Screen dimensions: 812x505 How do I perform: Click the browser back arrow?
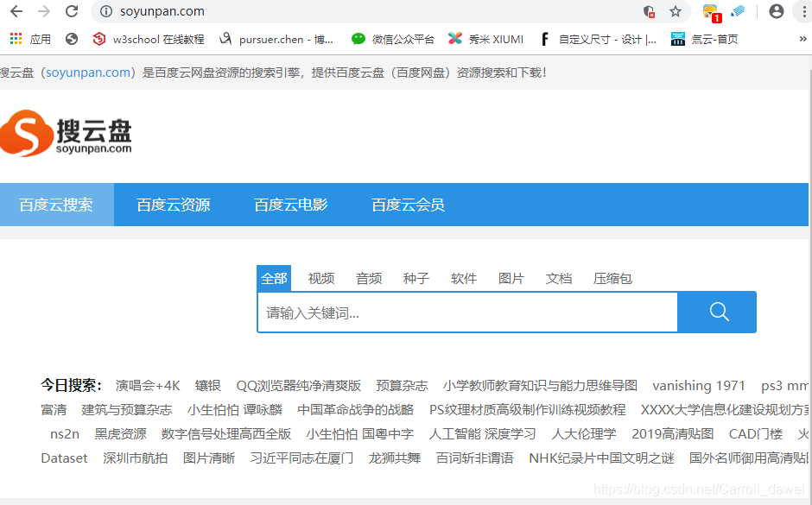pos(16,11)
